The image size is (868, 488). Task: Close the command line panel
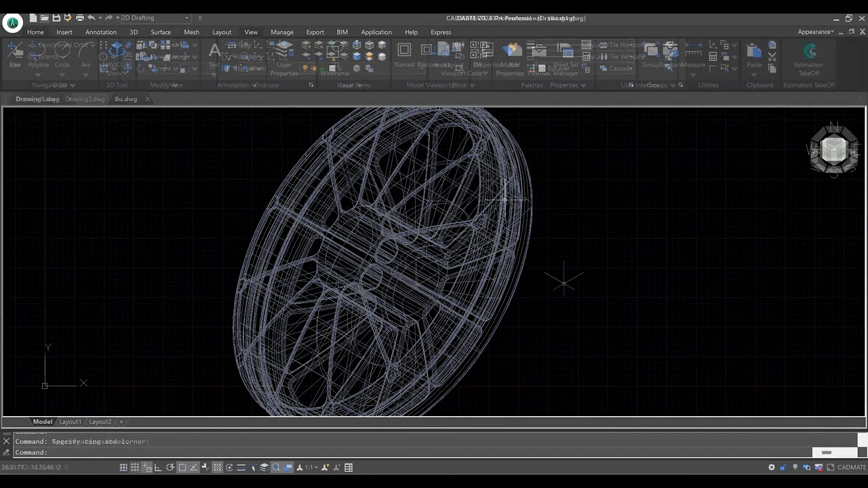tap(6, 441)
